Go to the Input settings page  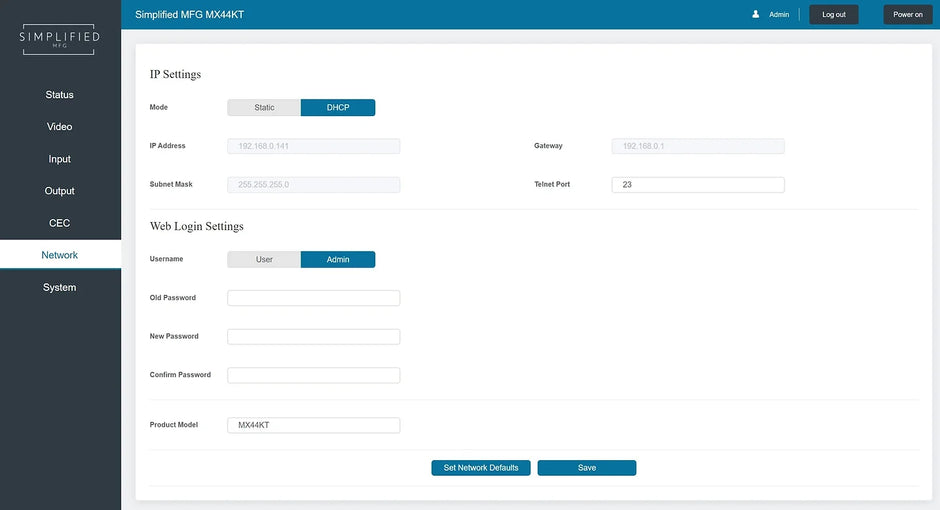point(60,159)
